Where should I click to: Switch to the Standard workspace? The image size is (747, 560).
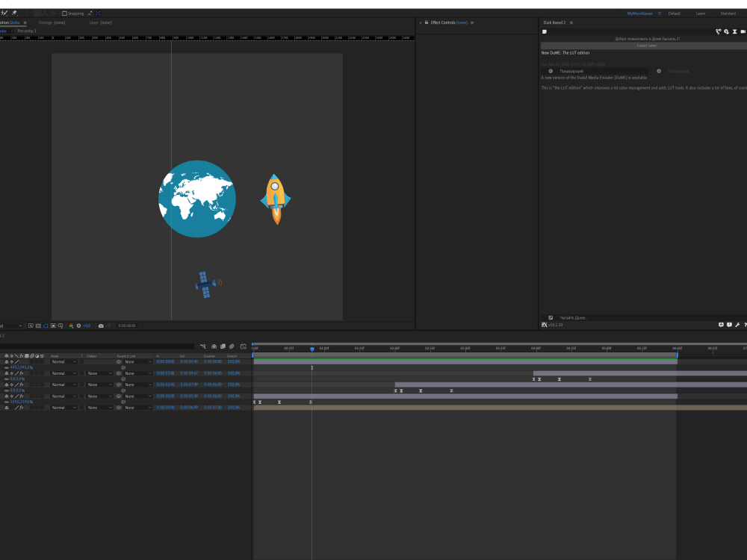tap(728, 13)
